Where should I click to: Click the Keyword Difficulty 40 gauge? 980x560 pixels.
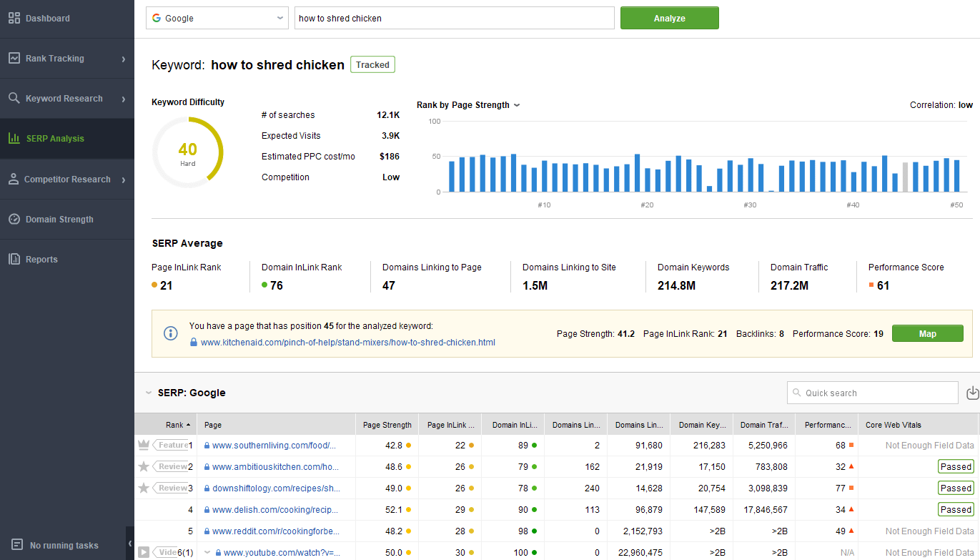pyautogui.click(x=188, y=153)
